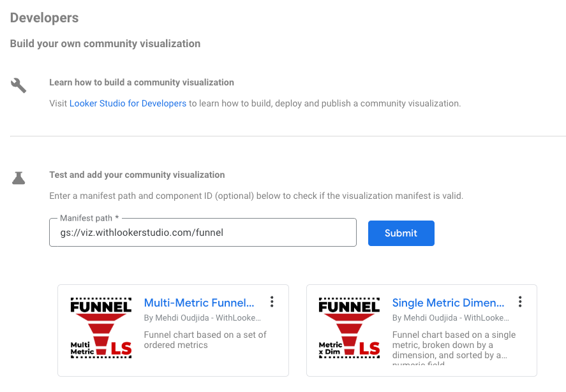Open more options for Single Metric Dimension card
Viewport: 566px width, 392px height.
click(x=520, y=302)
